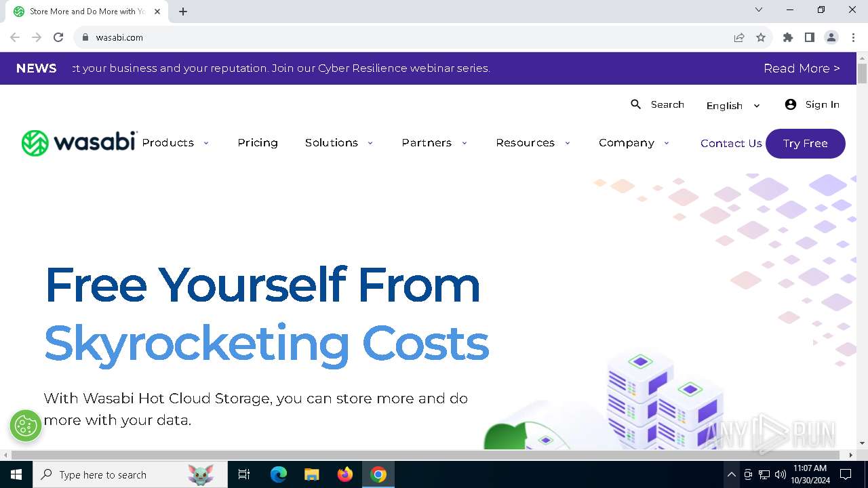
Task: Expand the Partners menu
Action: [435, 143]
